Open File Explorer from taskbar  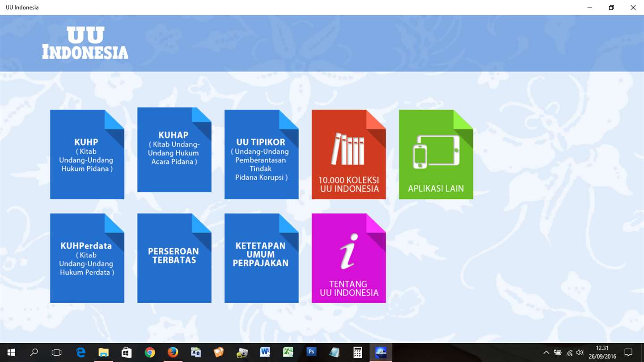[x=103, y=353]
